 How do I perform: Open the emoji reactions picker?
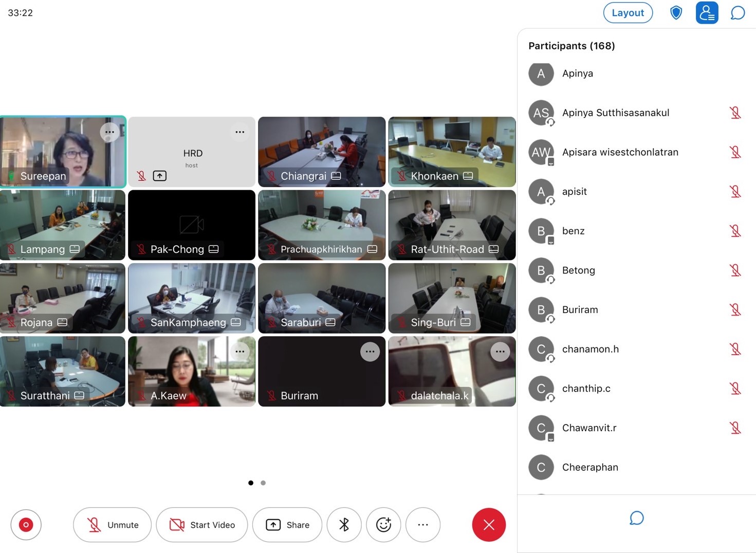pyautogui.click(x=383, y=525)
